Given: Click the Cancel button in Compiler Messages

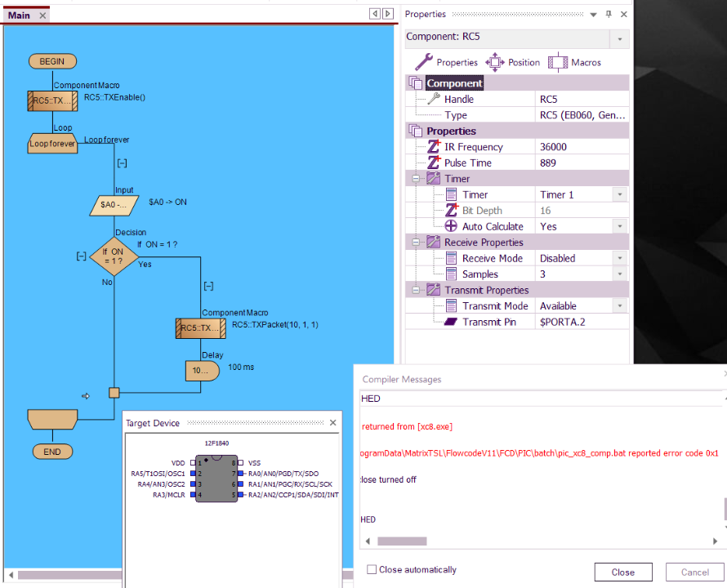Looking at the screenshot, I should coord(694,572).
